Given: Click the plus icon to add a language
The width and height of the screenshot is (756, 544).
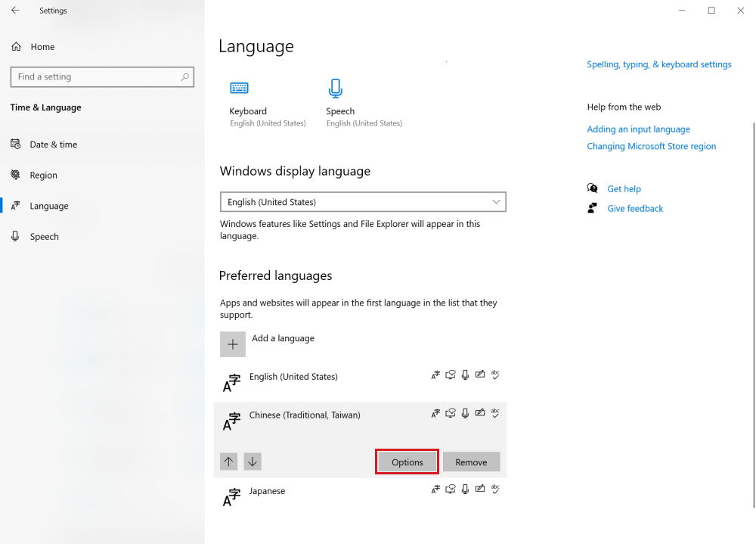Looking at the screenshot, I should tap(233, 344).
